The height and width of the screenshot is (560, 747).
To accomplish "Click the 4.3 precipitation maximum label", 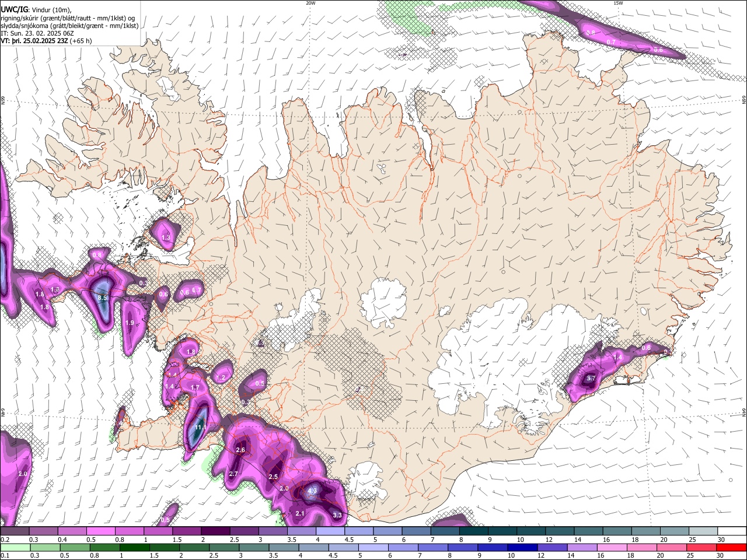I will pyautogui.click(x=312, y=492).
